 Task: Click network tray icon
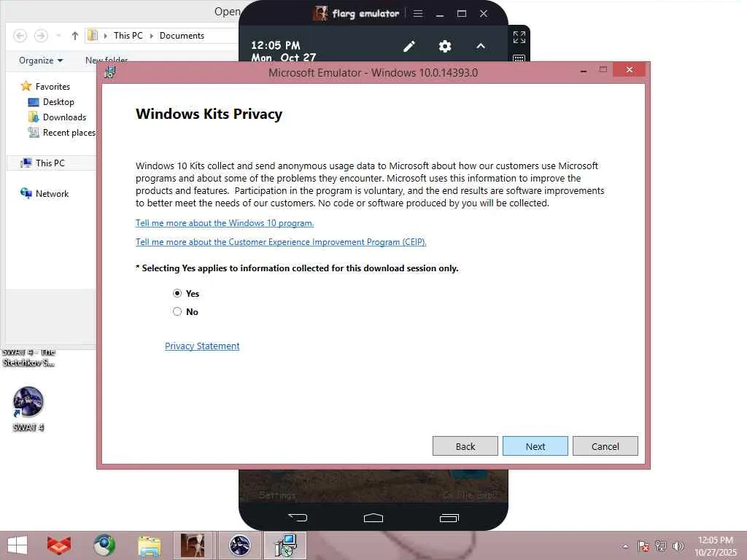click(x=660, y=545)
